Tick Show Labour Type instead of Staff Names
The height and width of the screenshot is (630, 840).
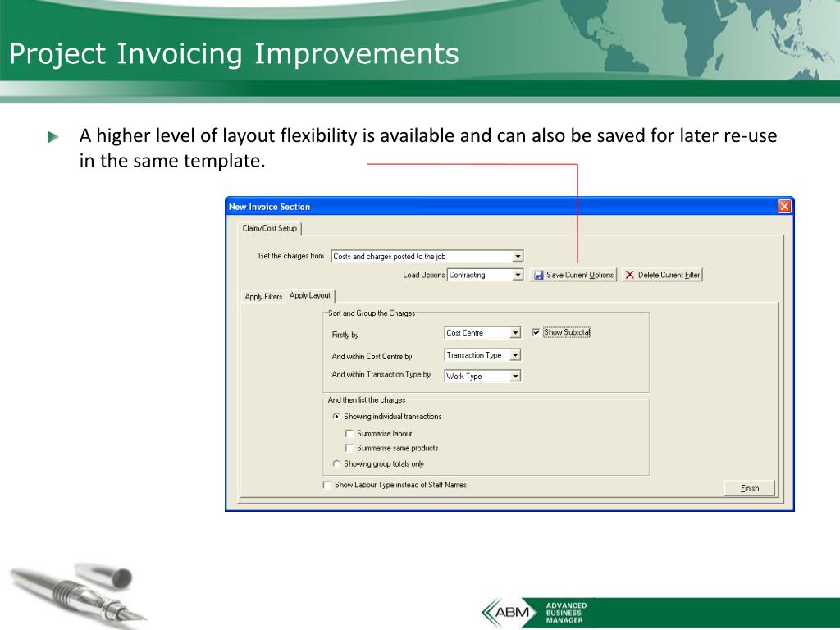(x=326, y=485)
